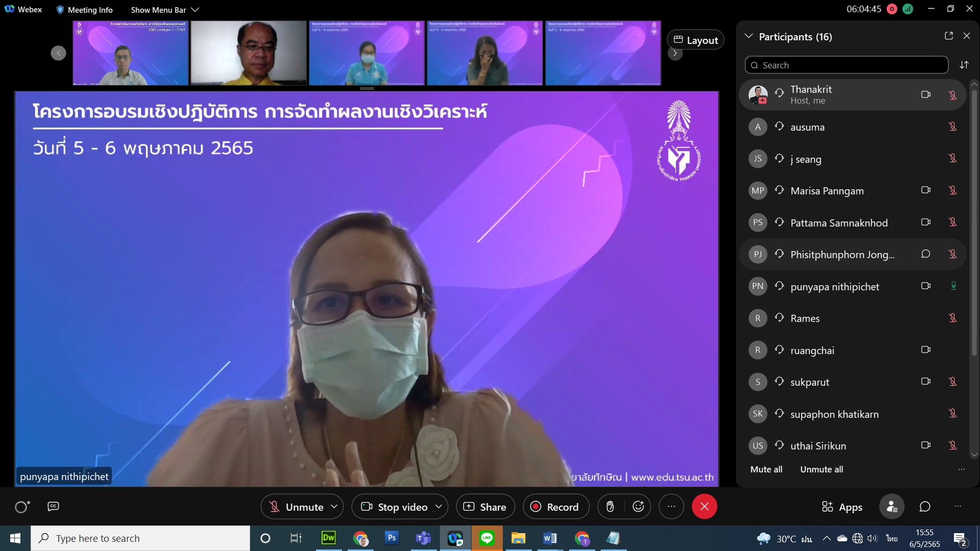Click ruangchai's video camera icon
The width and height of the screenshot is (980, 551).
pos(925,349)
